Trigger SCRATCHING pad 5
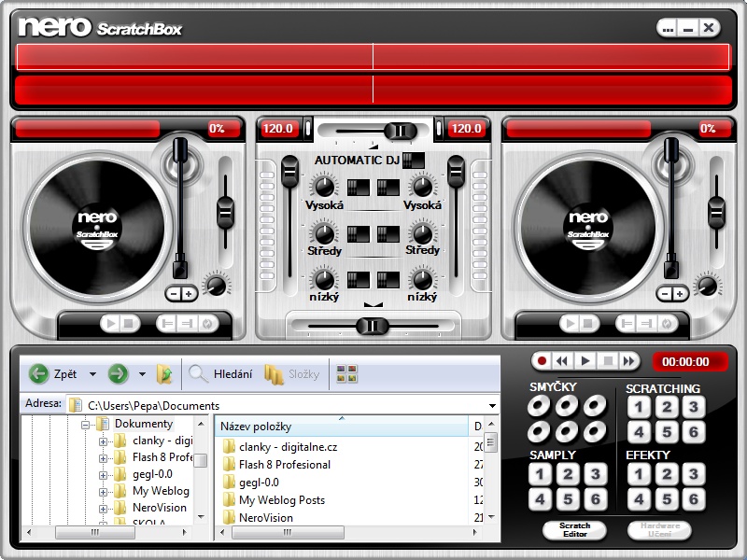 click(x=667, y=432)
